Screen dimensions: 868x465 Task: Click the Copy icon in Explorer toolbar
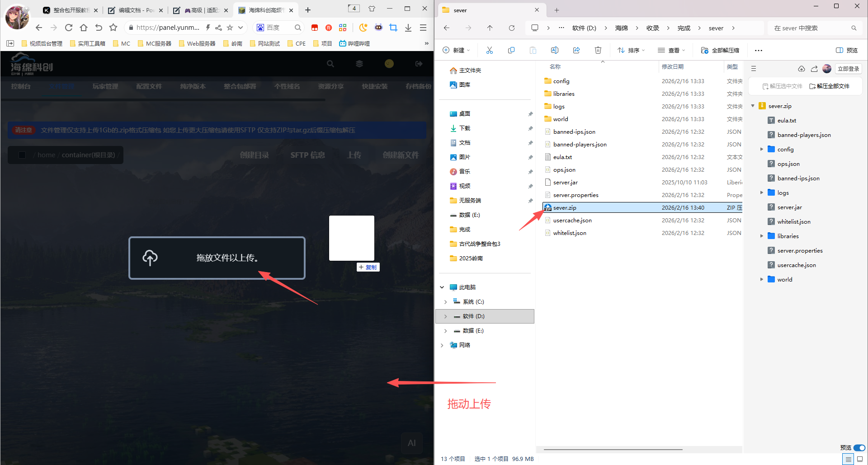point(511,50)
